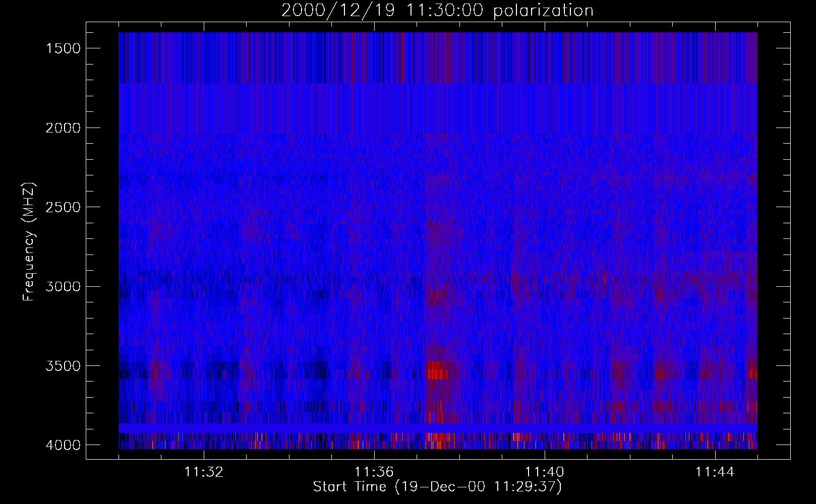Screen dimensions: 816x504
Task: Click the 3500 frequency tick label
Action: (x=63, y=366)
